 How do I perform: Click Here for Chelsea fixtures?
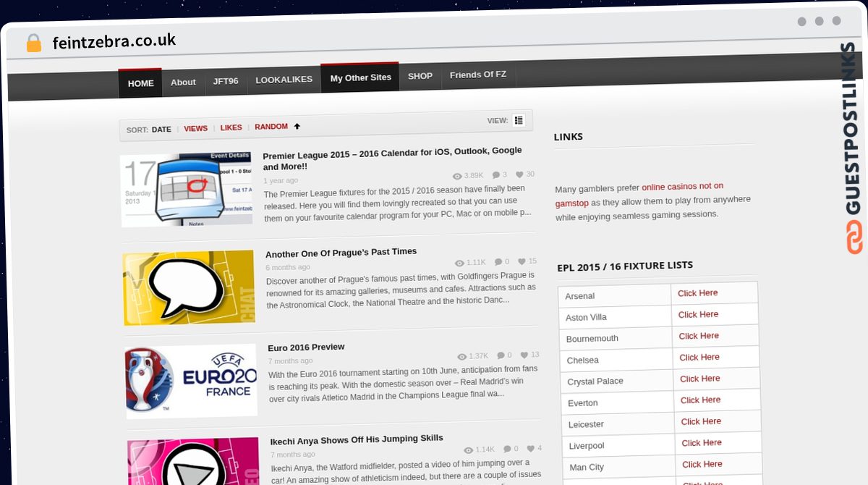coord(699,357)
